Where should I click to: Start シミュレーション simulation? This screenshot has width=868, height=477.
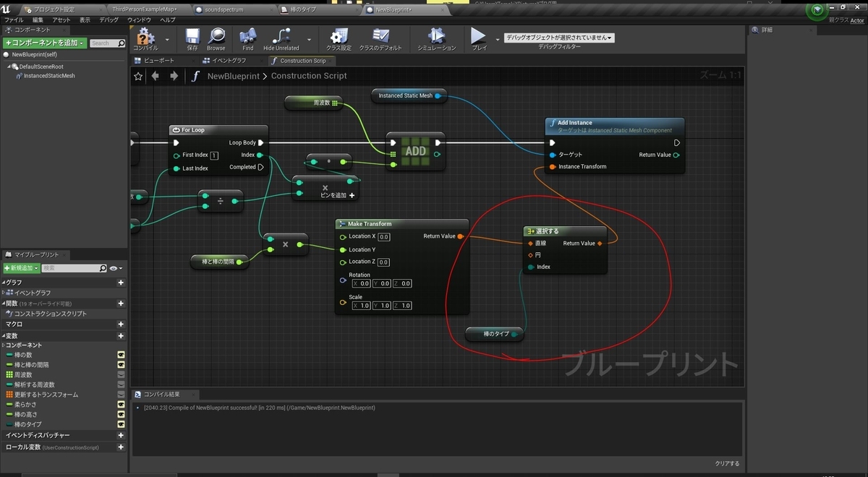point(437,39)
